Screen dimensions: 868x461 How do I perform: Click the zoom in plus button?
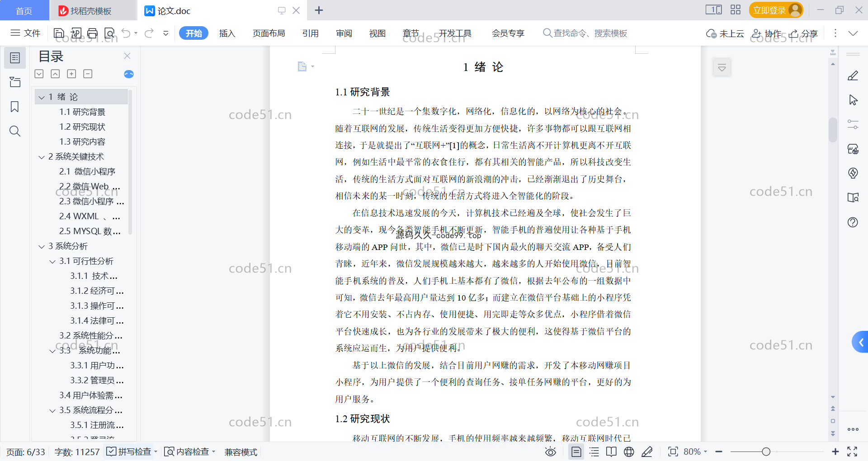(x=835, y=452)
